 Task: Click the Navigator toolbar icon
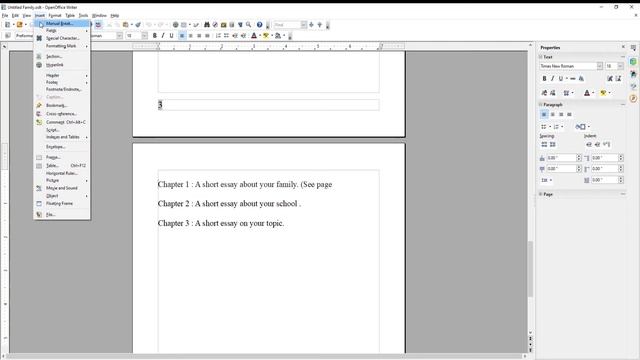(215, 25)
